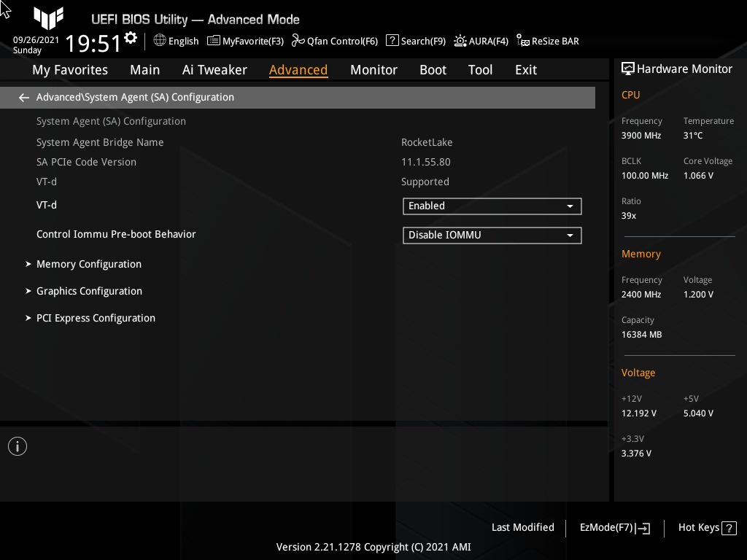Open ReSize BAR settings
The width and height of the screenshot is (747, 560).
tap(547, 41)
